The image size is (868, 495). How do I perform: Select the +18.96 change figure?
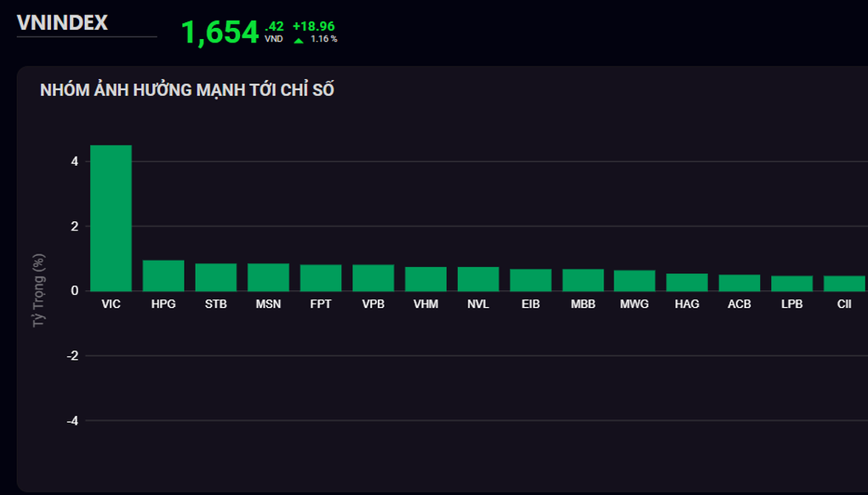click(313, 26)
